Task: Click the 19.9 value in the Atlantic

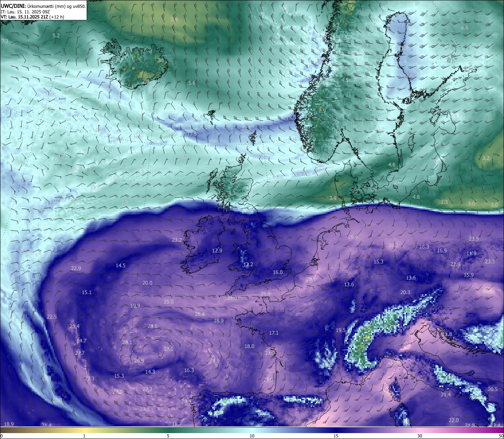Action: (135, 306)
